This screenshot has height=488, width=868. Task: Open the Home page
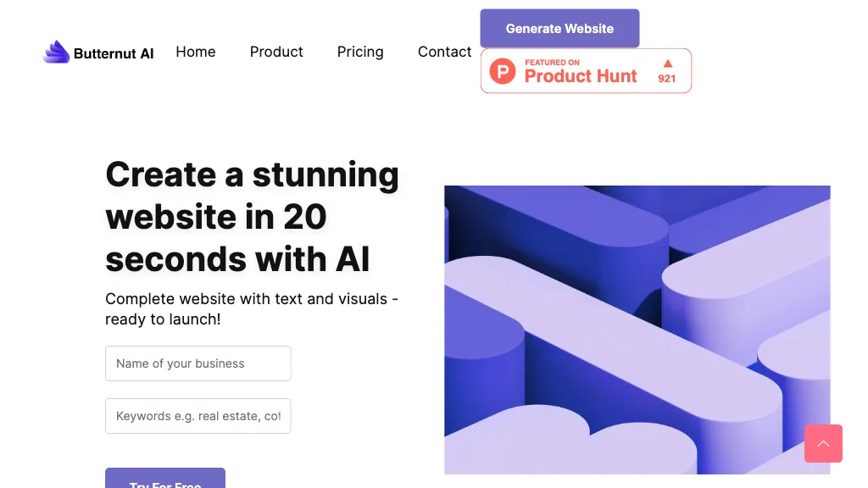coord(195,52)
